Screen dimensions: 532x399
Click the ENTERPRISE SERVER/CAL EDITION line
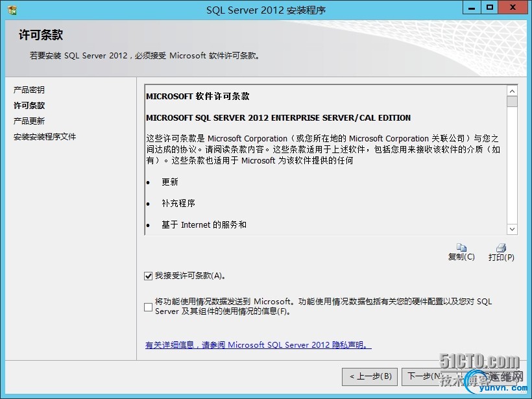point(278,117)
